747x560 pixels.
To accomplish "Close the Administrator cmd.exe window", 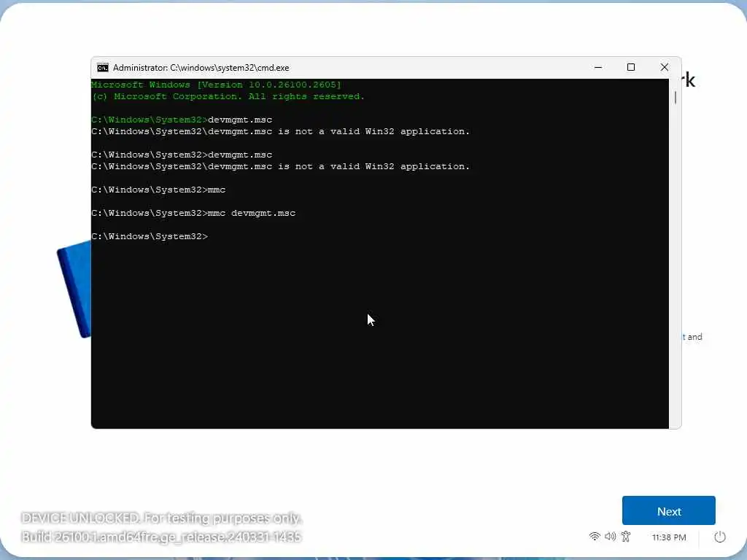I will (x=664, y=68).
